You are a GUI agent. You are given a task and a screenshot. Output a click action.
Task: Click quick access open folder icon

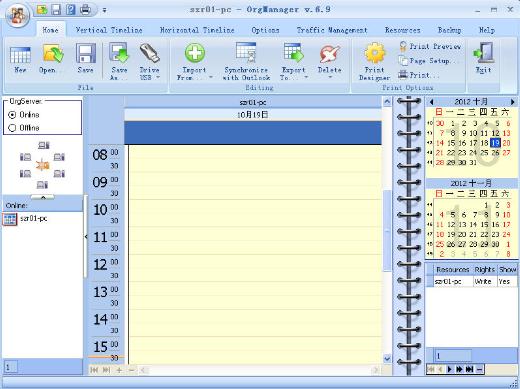pyautogui.click(x=42, y=10)
